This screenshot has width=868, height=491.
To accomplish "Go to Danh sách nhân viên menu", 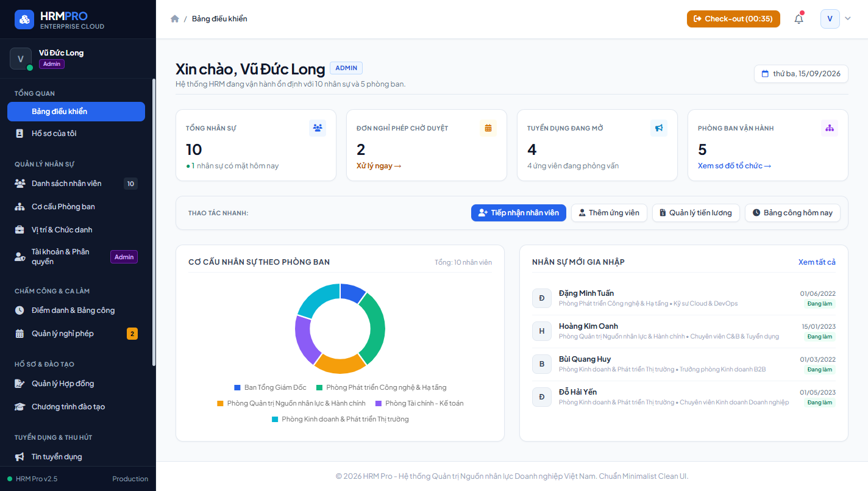I will [x=76, y=184].
